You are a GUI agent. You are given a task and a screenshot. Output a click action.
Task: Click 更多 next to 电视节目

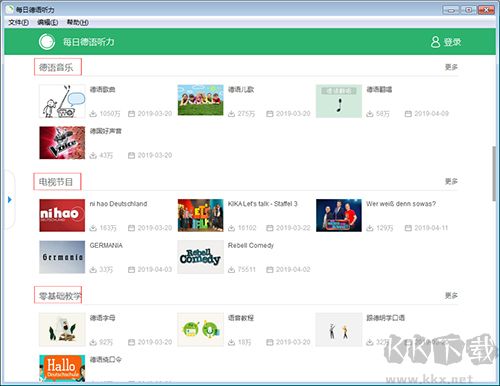(x=451, y=181)
